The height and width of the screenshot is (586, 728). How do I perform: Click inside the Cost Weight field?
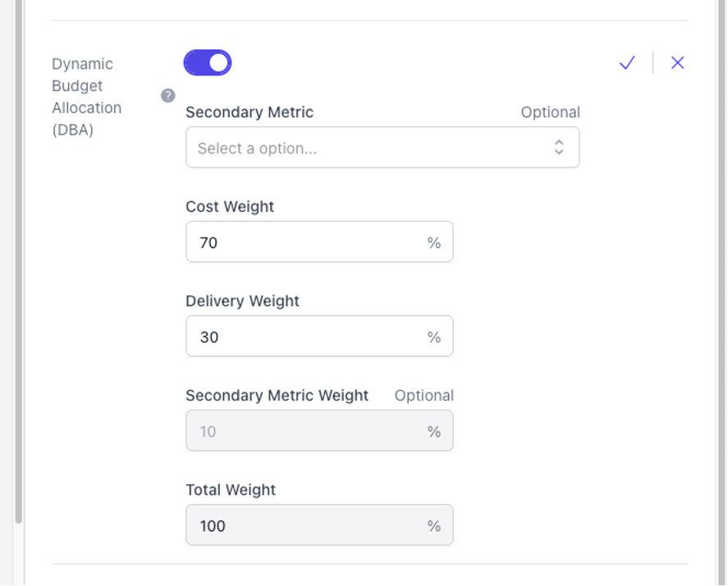[x=319, y=242]
